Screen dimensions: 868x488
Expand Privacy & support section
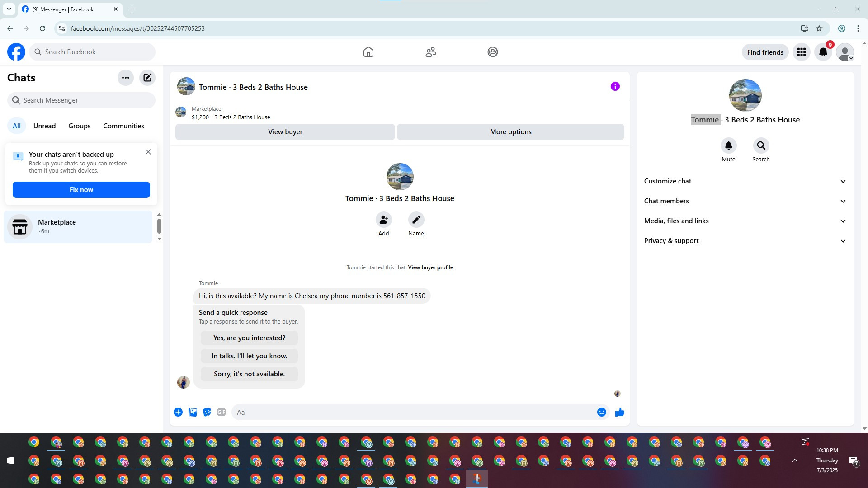point(745,241)
